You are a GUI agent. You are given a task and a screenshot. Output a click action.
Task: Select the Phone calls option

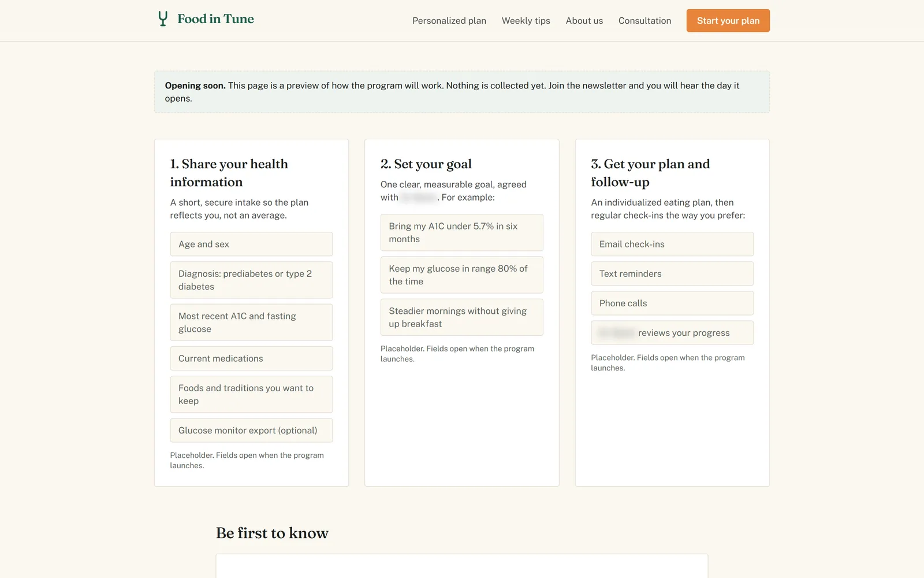[x=672, y=303]
